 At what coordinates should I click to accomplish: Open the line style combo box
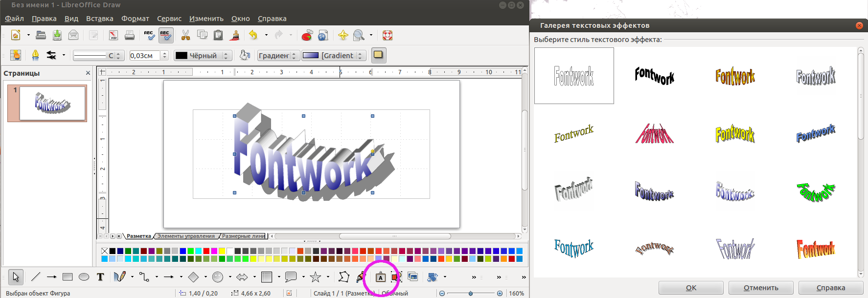[x=98, y=56]
